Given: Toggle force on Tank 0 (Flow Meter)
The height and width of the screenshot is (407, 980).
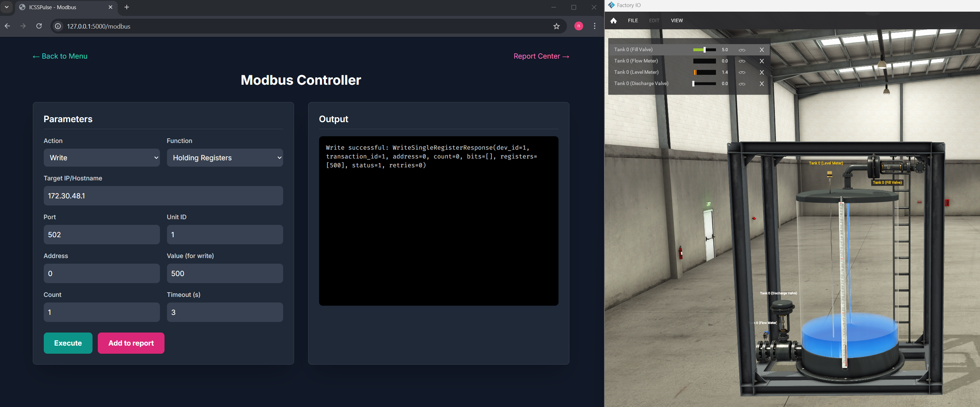Looking at the screenshot, I should click(742, 61).
